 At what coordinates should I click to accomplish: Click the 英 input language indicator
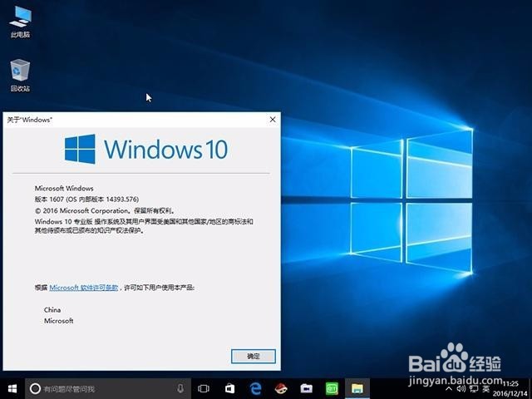486,389
